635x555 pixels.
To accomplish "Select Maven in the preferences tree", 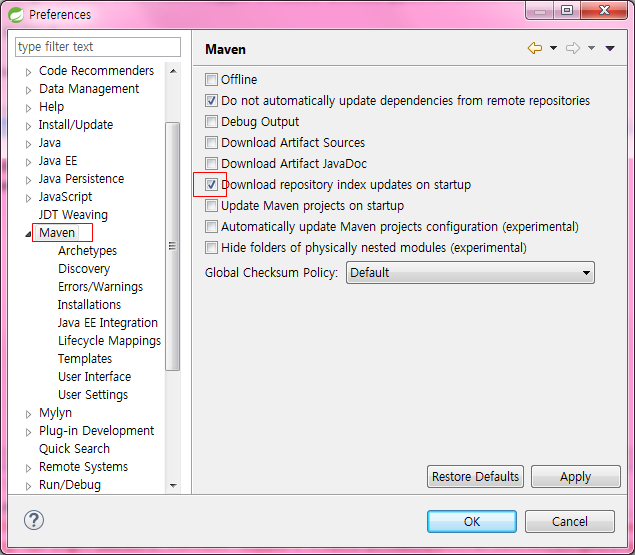I will pyautogui.click(x=57, y=233).
